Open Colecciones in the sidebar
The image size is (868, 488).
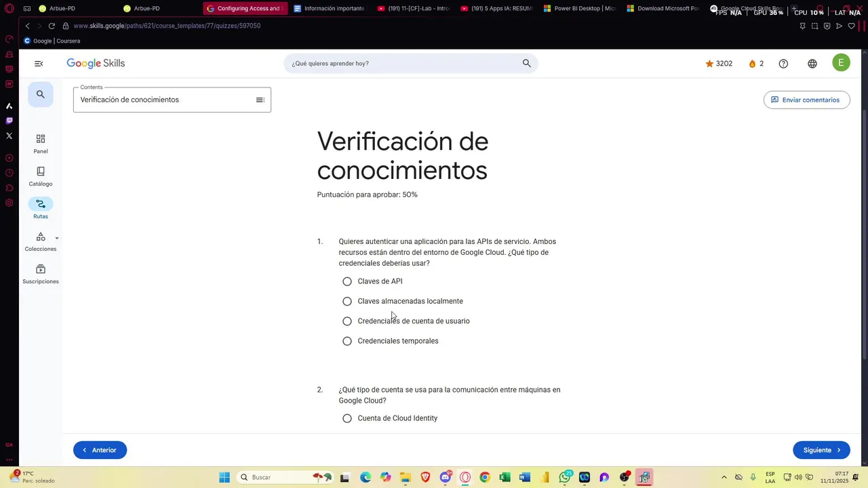coord(41,241)
